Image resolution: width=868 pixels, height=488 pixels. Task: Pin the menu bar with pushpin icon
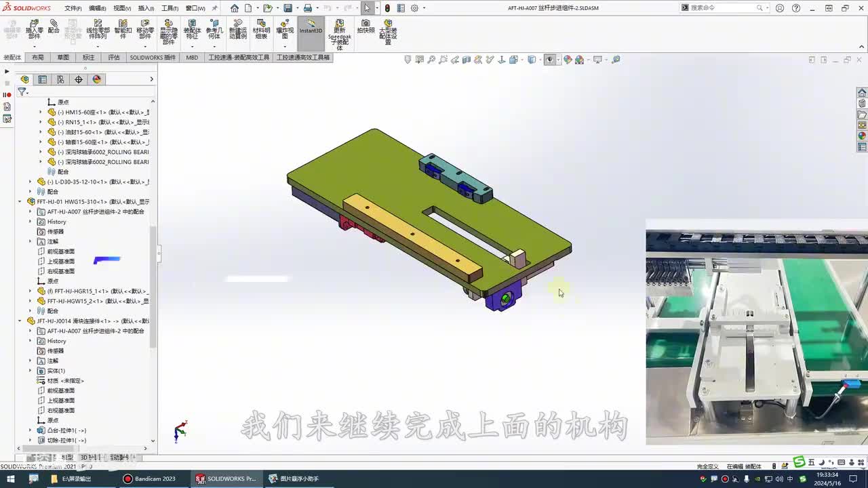click(x=215, y=8)
